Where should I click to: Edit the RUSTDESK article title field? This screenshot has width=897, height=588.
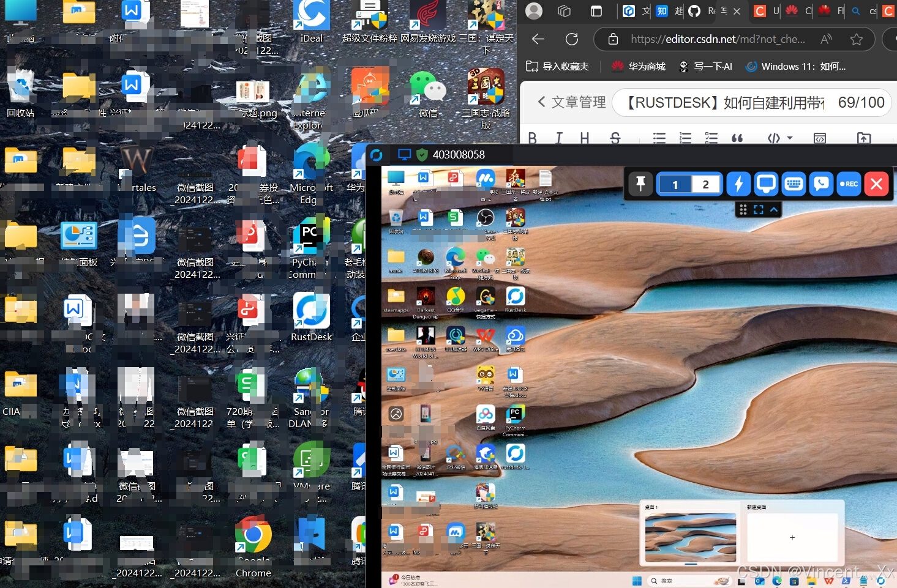coord(752,103)
